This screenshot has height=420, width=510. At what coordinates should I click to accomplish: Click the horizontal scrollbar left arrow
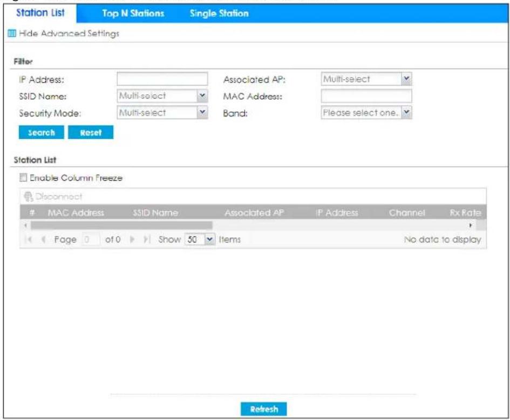click(25, 225)
